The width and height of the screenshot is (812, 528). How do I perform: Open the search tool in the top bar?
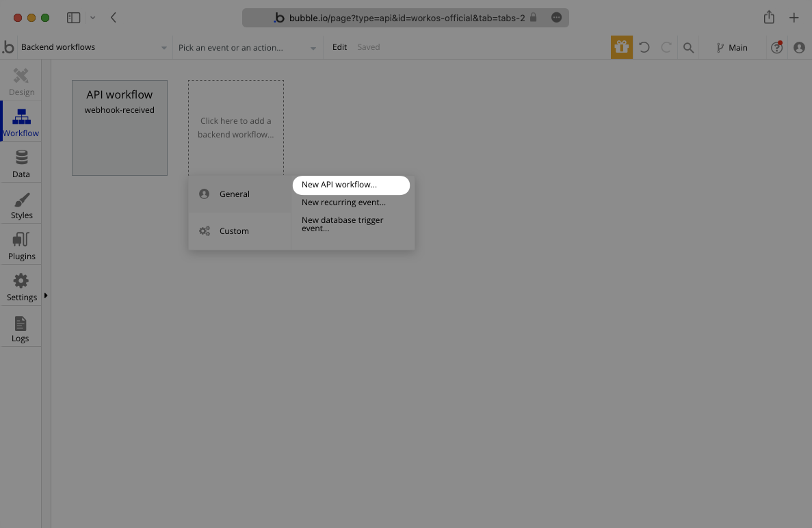(688, 47)
